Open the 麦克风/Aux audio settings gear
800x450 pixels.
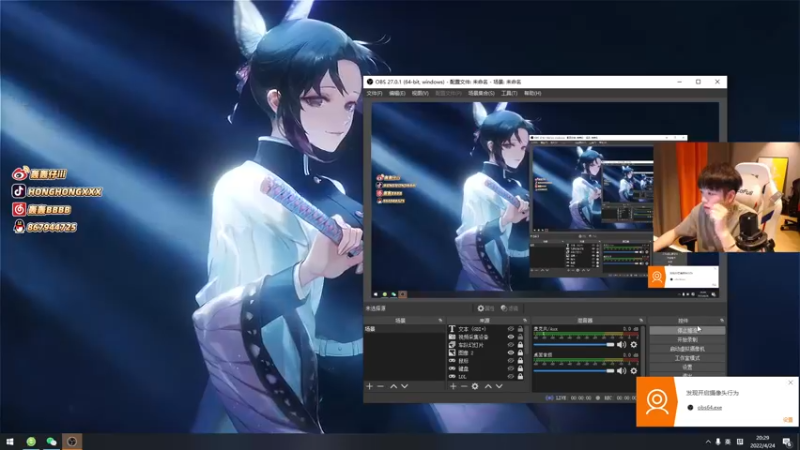634,344
